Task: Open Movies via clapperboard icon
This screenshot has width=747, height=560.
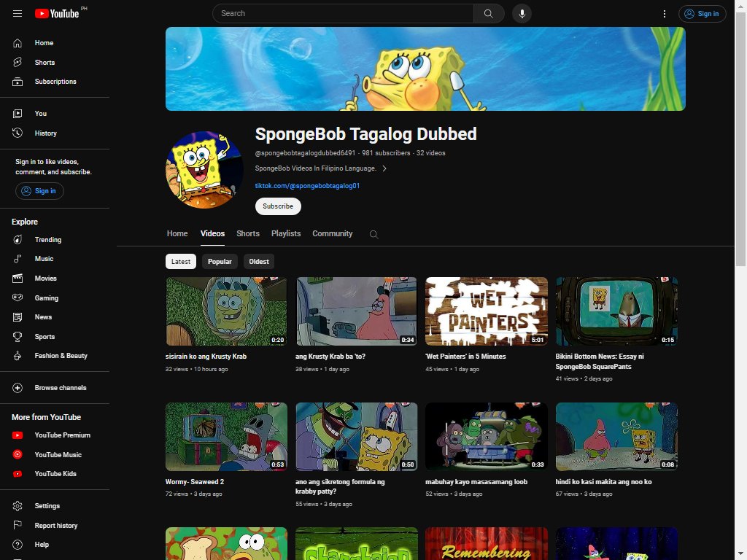Action: click(18, 278)
